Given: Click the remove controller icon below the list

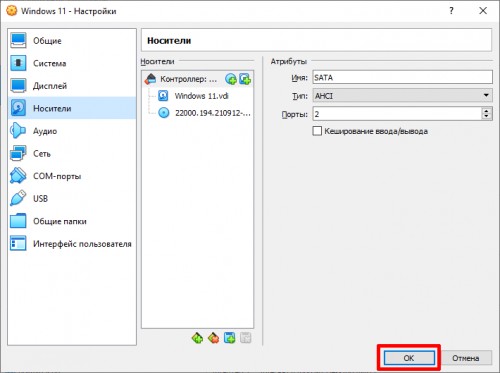Looking at the screenshot, I should click(x=213, y=338).
